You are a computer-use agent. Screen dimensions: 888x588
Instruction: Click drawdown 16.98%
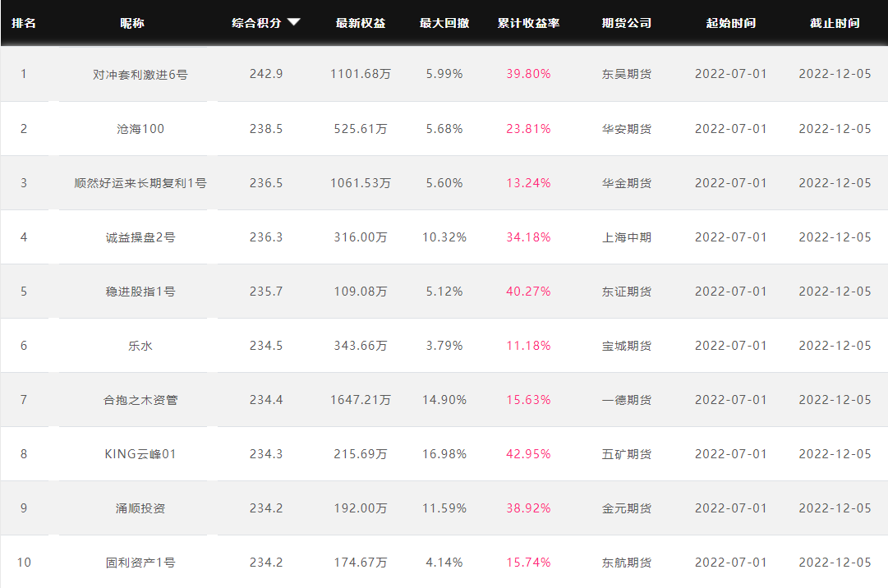444,454
